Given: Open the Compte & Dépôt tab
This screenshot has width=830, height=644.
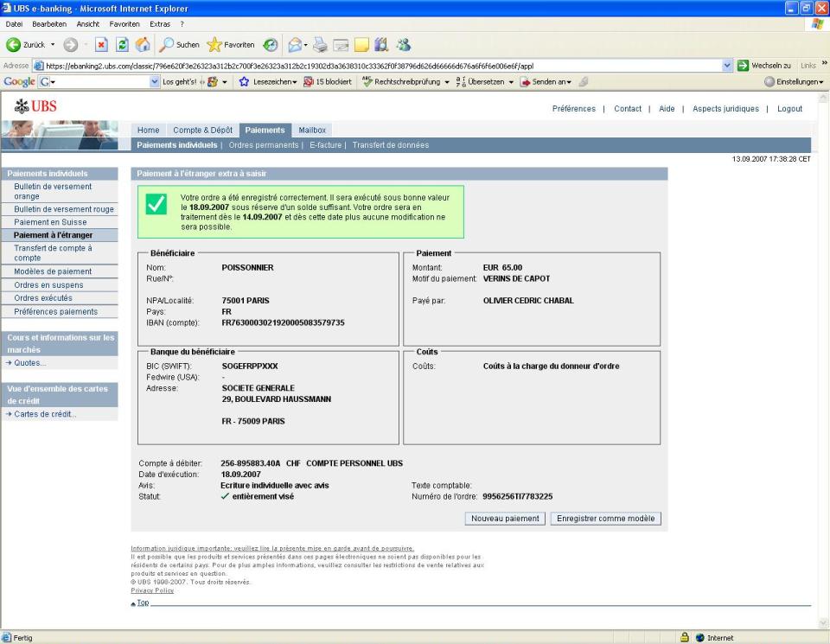Looking at the screenshot, I should click(202, 131).
